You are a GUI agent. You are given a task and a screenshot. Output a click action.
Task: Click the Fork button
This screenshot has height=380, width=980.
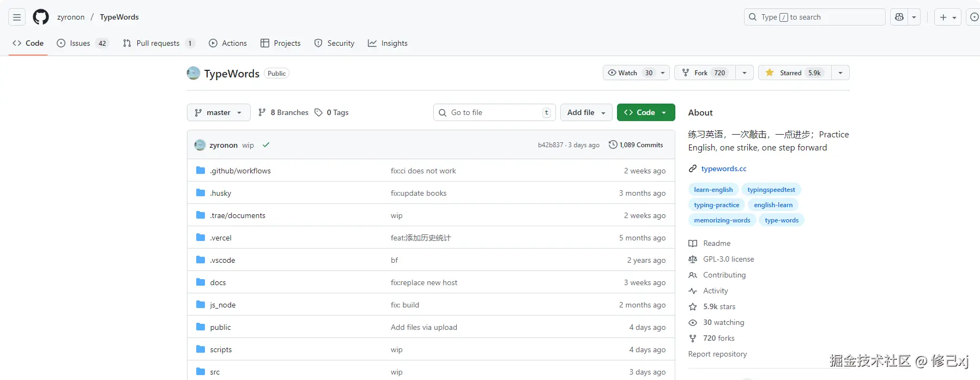(x=705, y=73)
